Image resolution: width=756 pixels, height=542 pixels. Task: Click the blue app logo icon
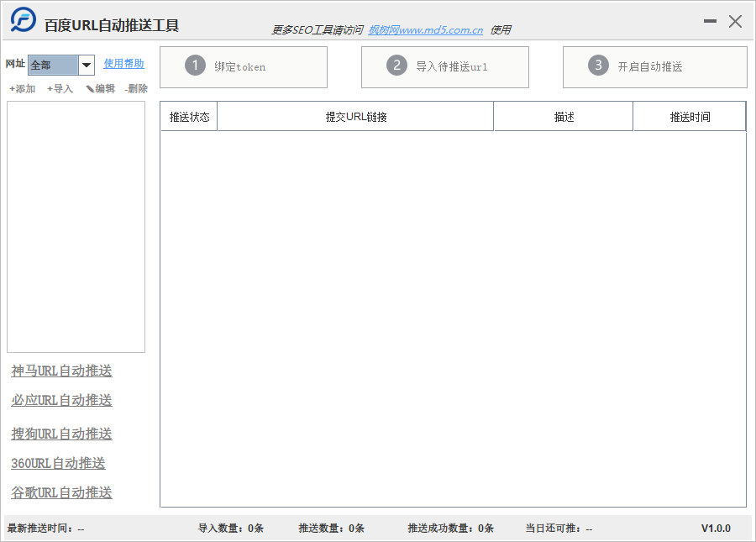(x=24, y=20)
